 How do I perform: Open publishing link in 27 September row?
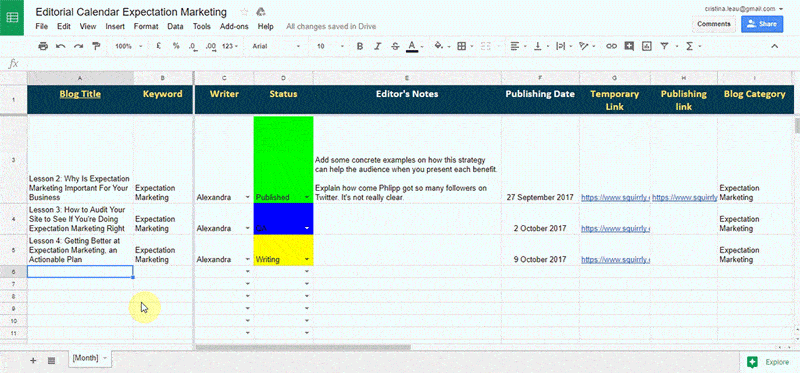click(685, 197)
